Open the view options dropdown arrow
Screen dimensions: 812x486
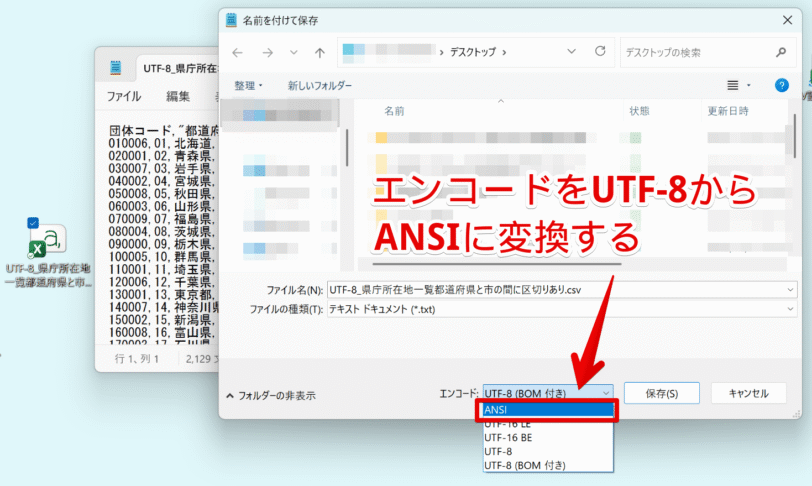tap(749, 85)
